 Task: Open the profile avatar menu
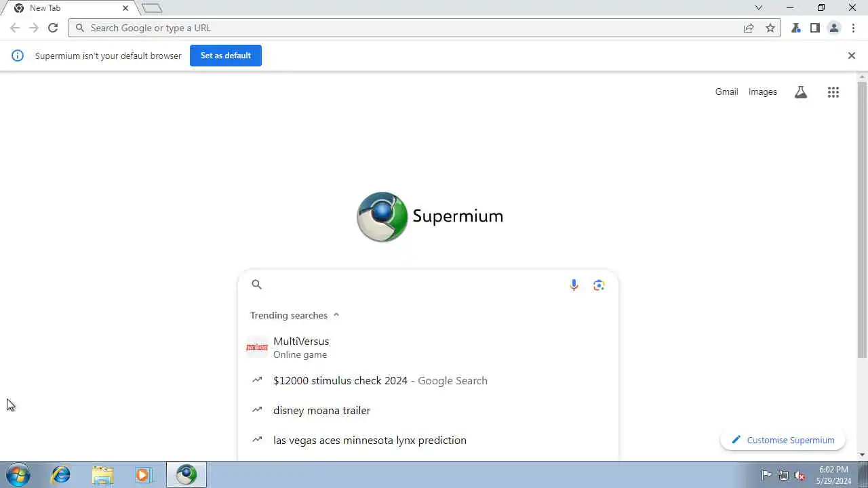coord(834,28)
